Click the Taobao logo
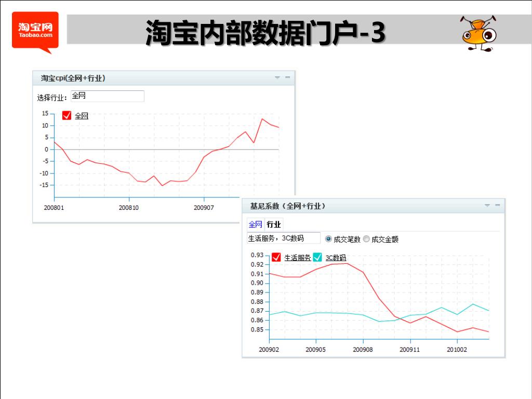 35,32
